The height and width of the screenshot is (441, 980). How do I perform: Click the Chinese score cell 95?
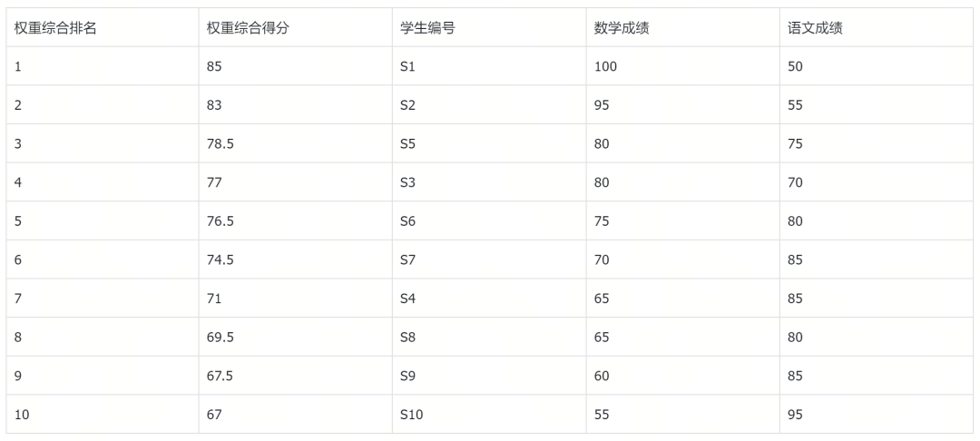point(795,415)
